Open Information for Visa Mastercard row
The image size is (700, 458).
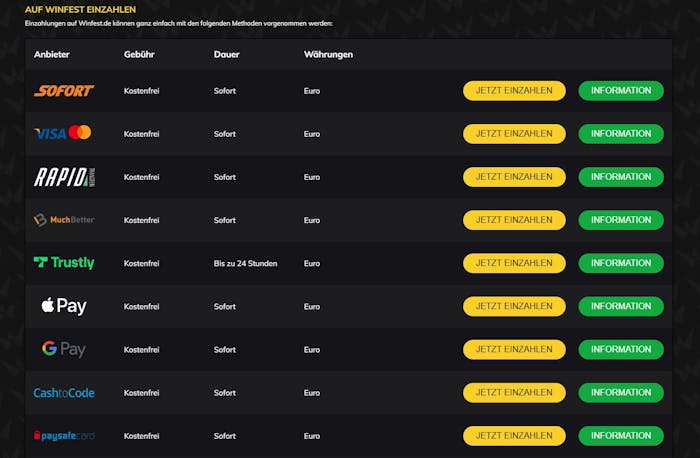pos(621,134)
